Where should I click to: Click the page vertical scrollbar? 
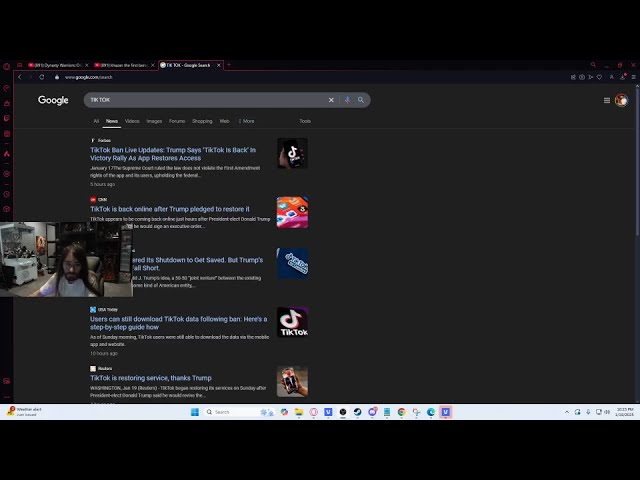point(637,161)
